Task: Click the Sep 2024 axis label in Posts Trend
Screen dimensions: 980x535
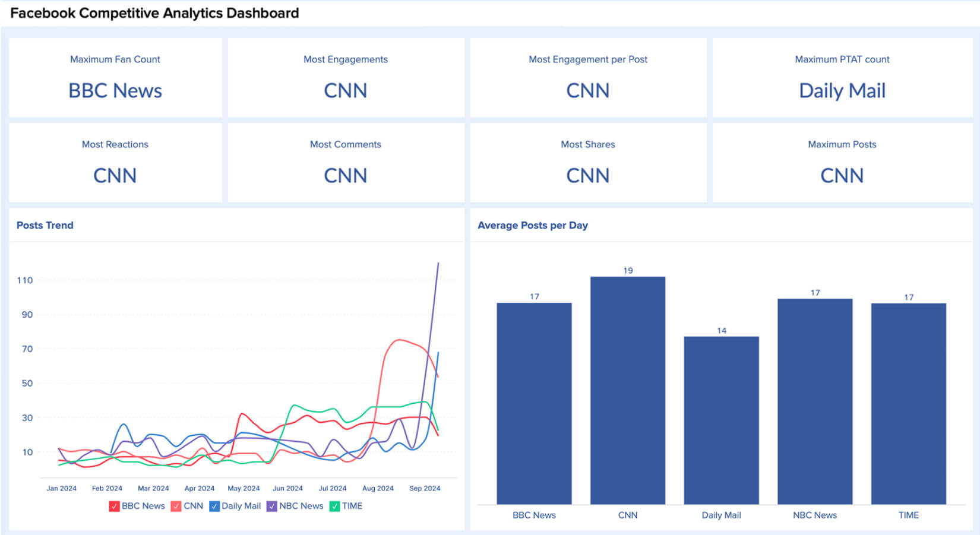Action: coord(424,488)
